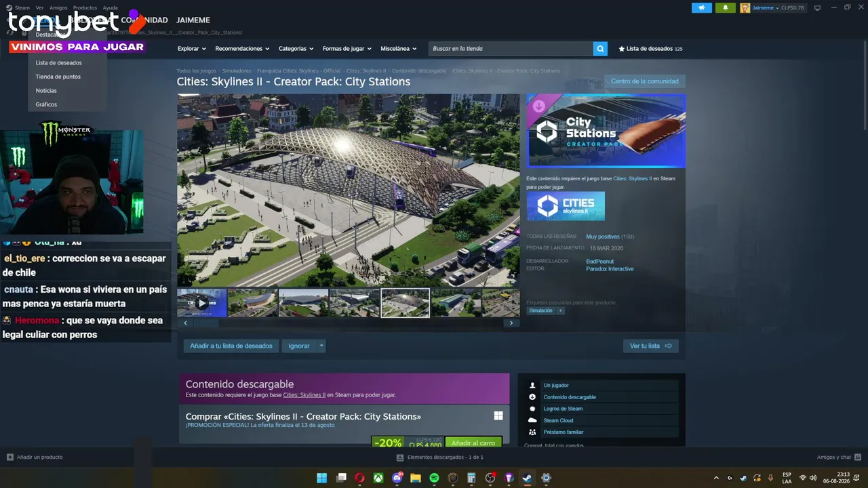868x488 pixels.
Task: Click the store search magnifier button
Action: click(600, 49)
